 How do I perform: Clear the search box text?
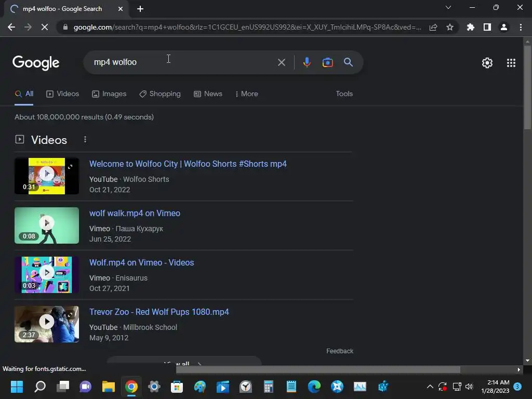click(x=281, y=62)
